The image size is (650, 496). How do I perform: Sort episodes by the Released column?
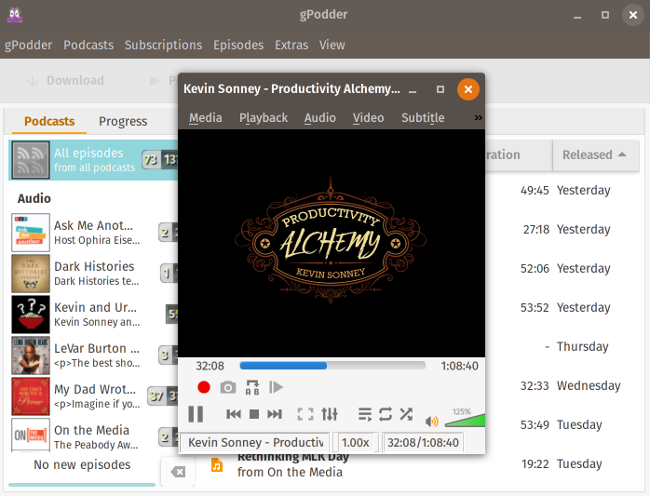point(594,155)
